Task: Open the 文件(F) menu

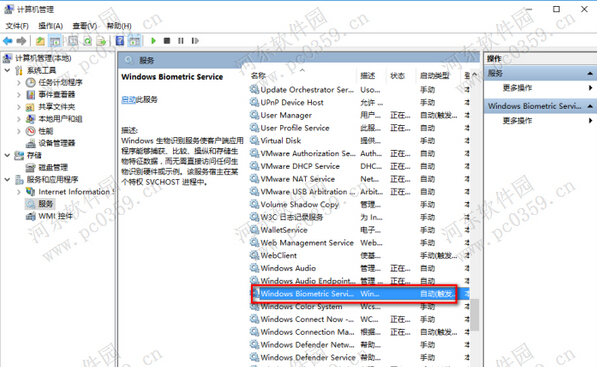Action: (x=17, y=26)
